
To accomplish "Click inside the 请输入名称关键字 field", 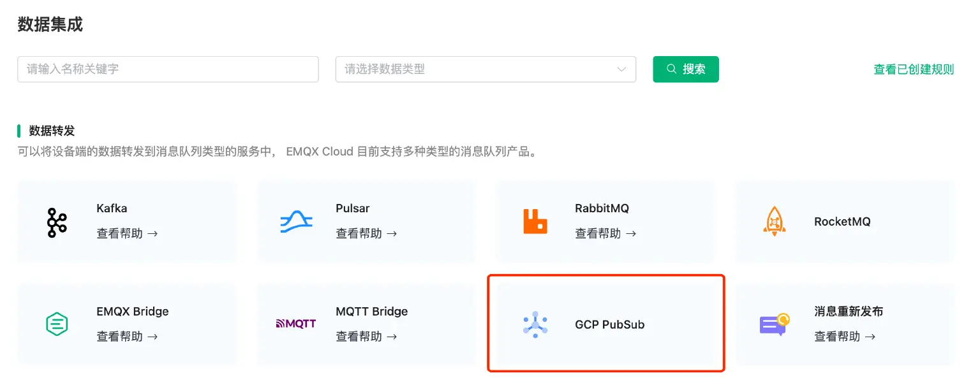I will click(x=168, y=69).
